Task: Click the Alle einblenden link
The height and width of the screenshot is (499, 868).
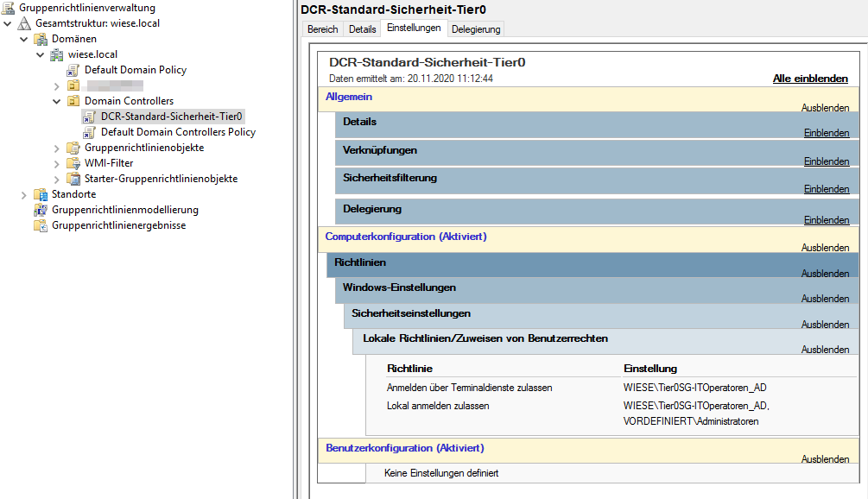Action: (810, 79)
